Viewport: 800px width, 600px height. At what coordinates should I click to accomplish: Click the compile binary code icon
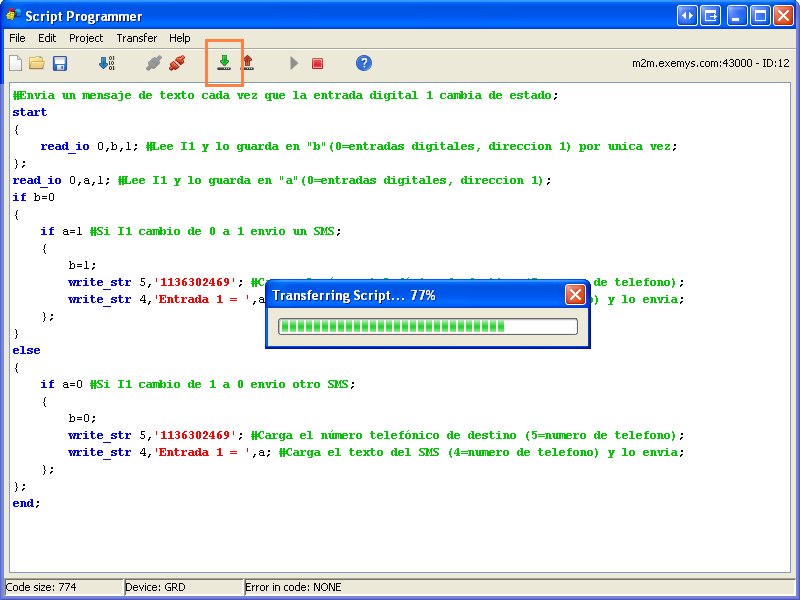[106, 63]
